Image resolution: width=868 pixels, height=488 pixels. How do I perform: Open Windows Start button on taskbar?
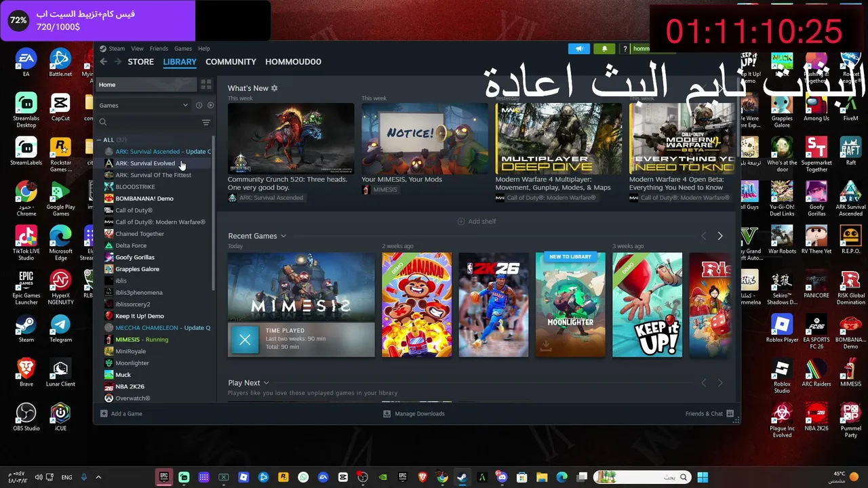click(703, 477)
